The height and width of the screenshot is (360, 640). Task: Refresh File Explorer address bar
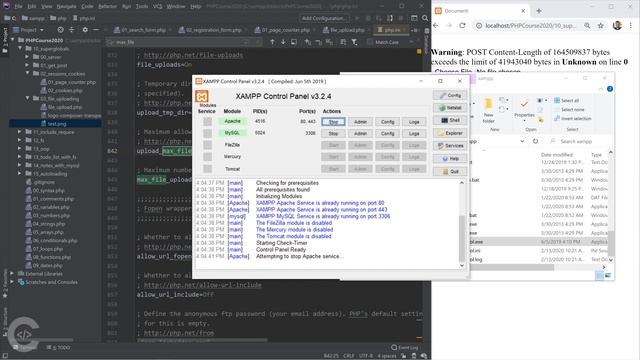click(535, 141)
